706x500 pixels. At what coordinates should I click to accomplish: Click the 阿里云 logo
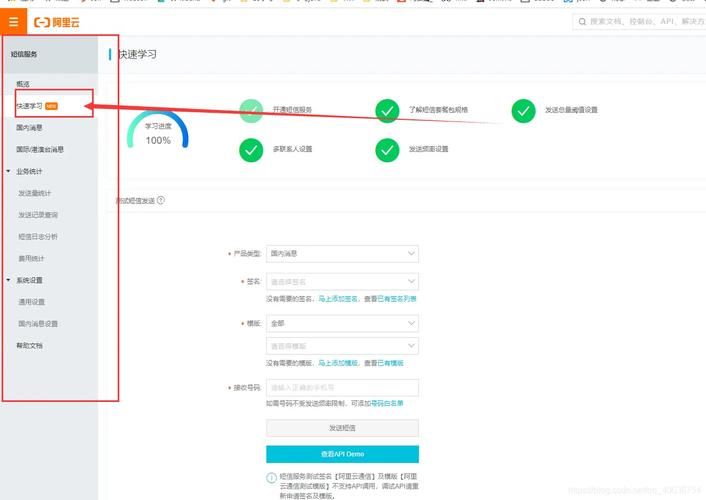(x=57, y=22)
